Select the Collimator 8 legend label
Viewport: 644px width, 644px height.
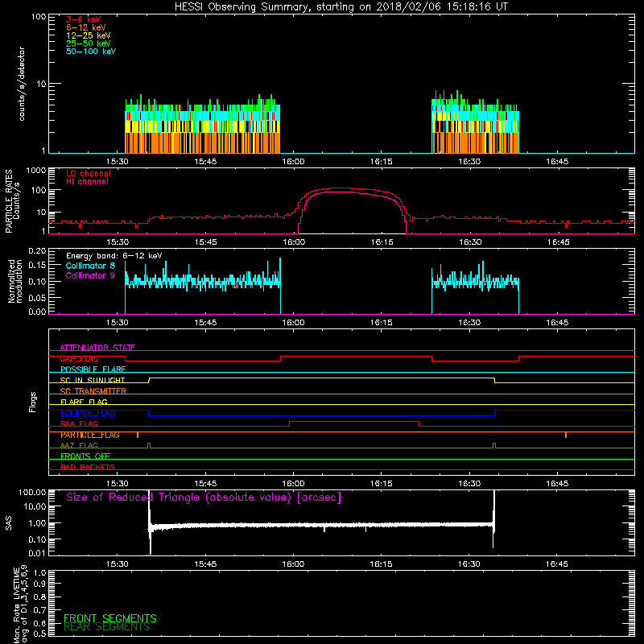[90, 266]
